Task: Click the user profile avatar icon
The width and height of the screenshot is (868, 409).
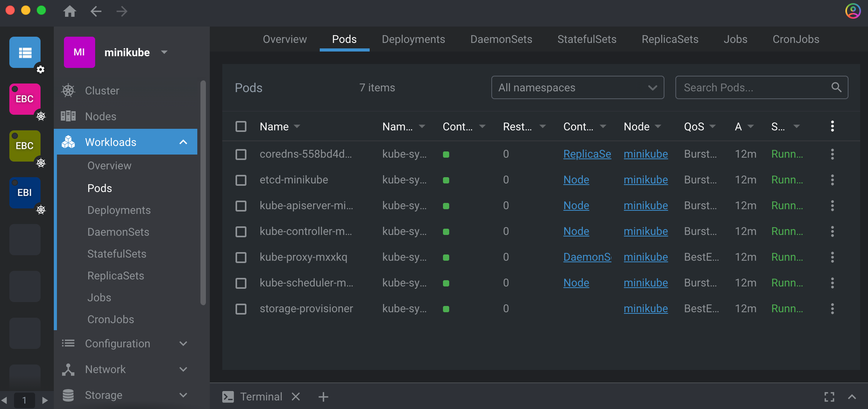Action: coord(853,11)
